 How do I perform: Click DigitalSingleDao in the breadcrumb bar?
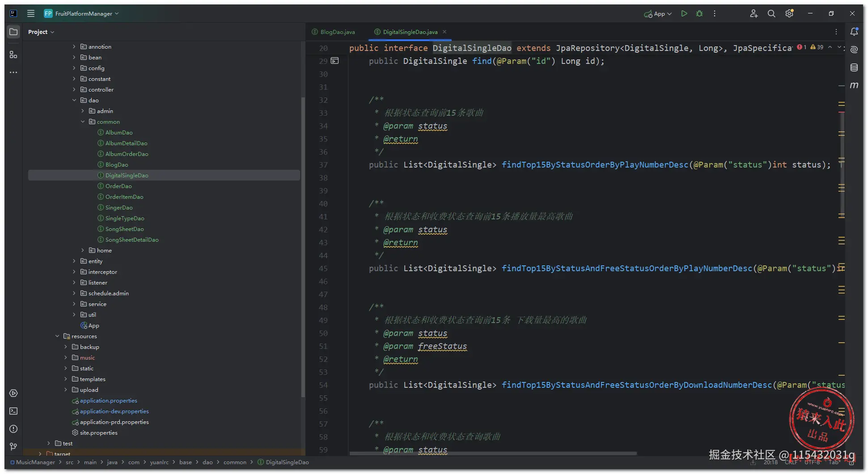tap(287, 462)
